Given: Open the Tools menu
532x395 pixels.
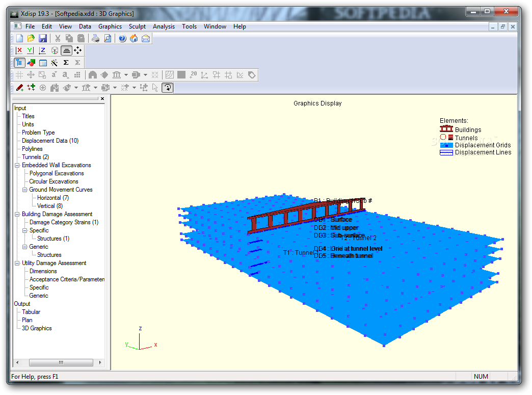Looking at the screenshot, I should (189, 27).
